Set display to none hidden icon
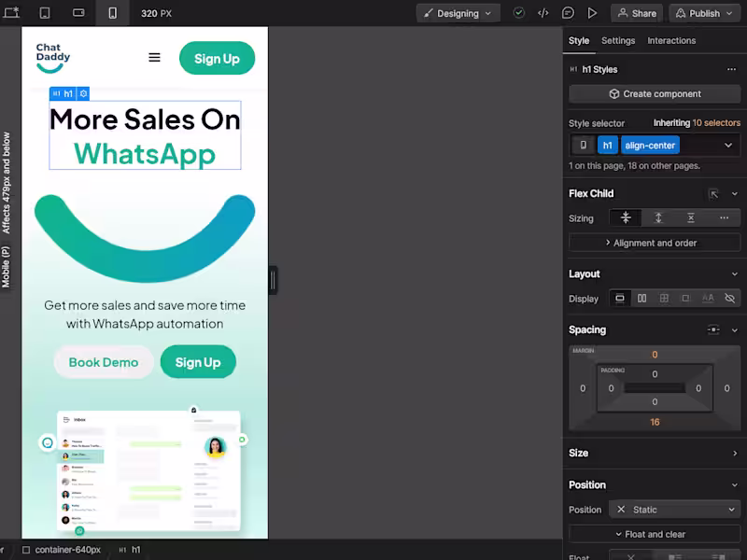Image resolution: width=747 pixels, height=560 pixels. tap(729, 299)
